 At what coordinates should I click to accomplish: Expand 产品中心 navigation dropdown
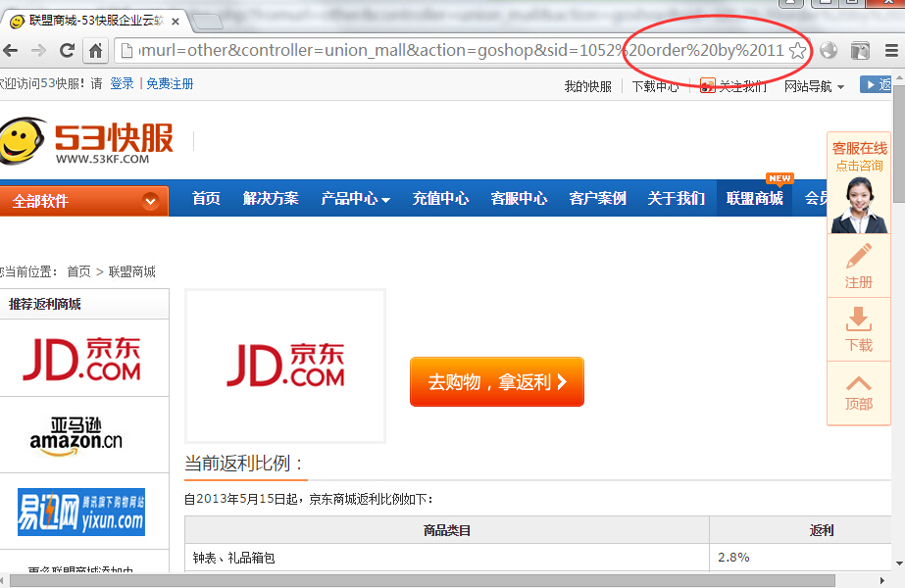[x=356, y=199]
